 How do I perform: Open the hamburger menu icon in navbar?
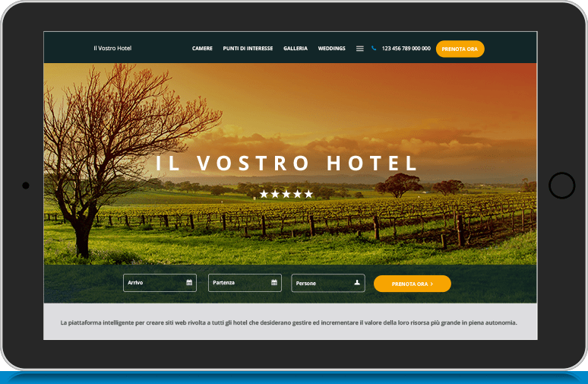click(359, 49)
